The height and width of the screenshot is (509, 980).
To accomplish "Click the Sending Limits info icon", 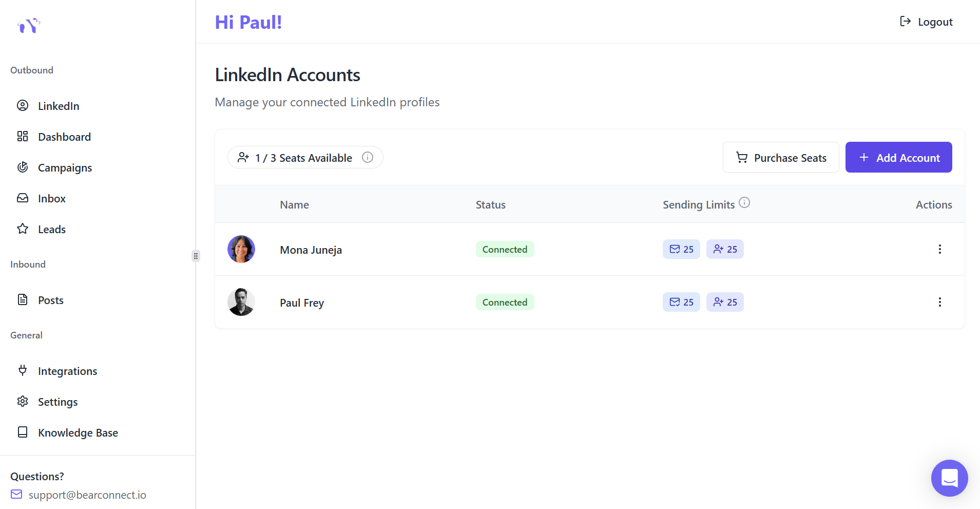I will point(744,203).
